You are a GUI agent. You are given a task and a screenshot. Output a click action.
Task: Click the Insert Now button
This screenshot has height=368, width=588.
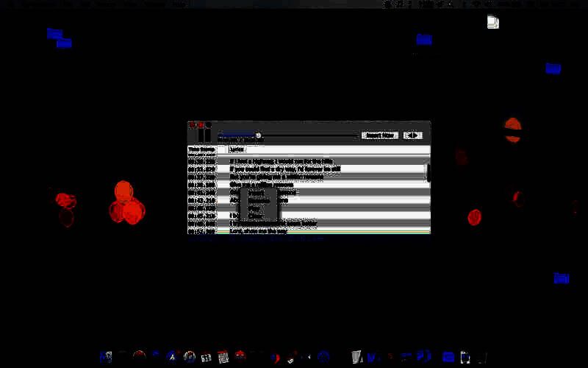(x=380, y=135)
